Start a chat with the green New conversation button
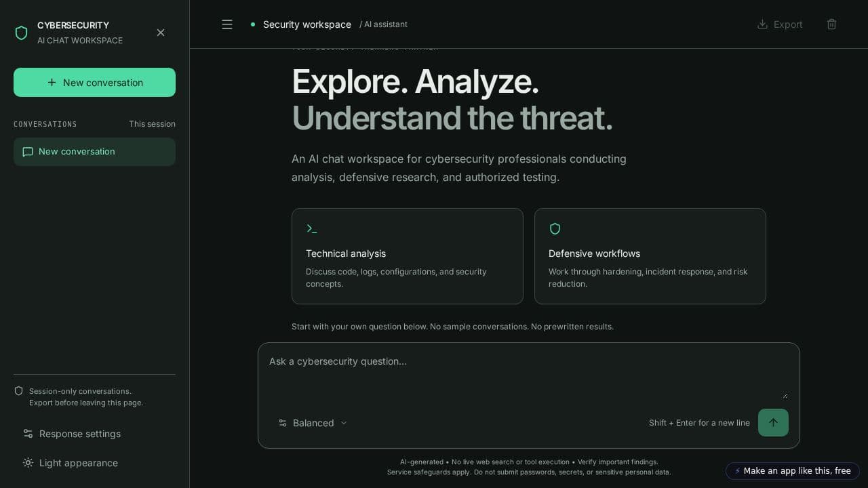 pos(94,83)
